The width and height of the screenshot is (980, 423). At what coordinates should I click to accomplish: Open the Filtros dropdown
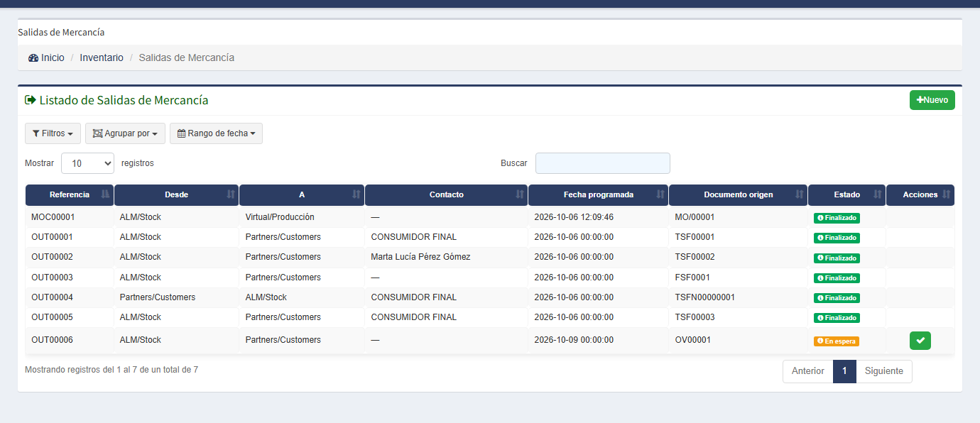pos(53,133)
